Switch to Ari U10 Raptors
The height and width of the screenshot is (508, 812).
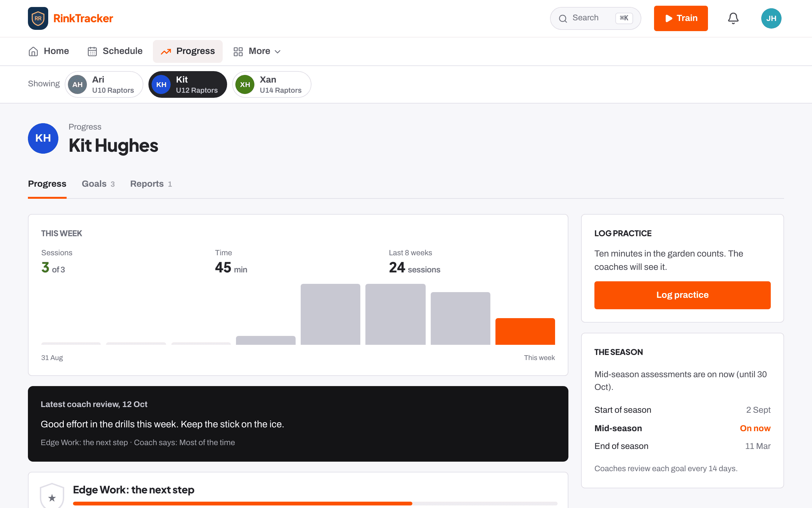(x=104, y=84)
